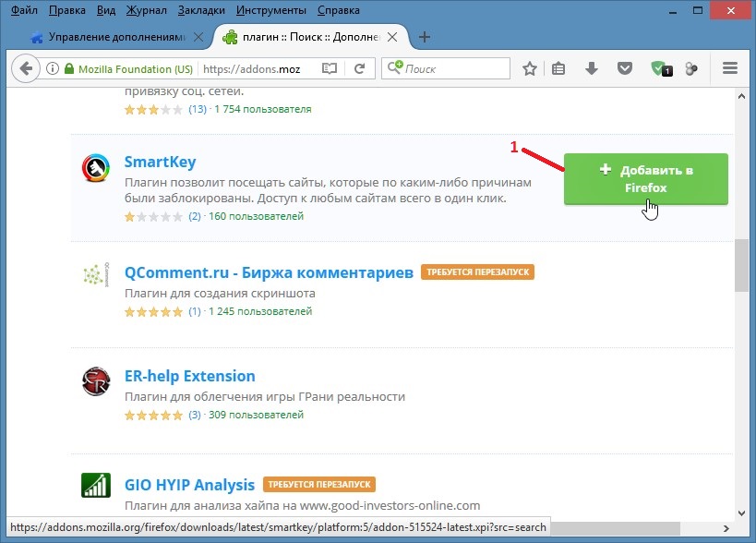756x543 pixels.
Task: Click the GIO HYIP Analysis chart icon
Action: point(95,485)
